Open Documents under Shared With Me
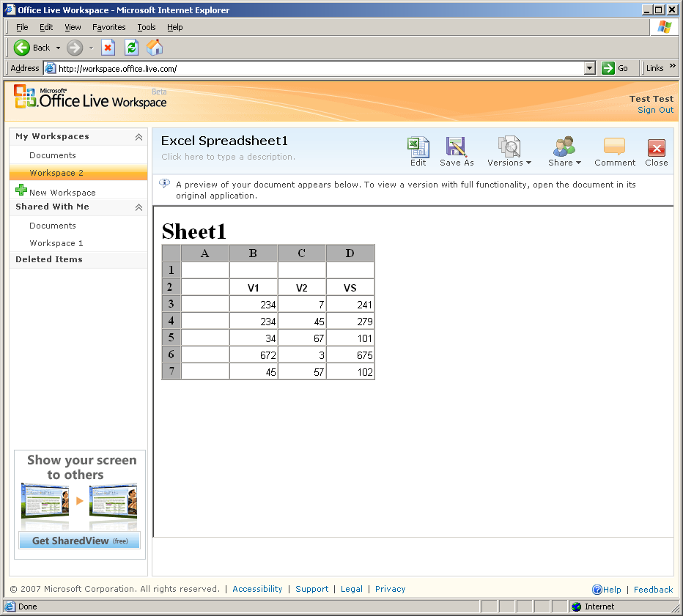 tap(53, 226)
